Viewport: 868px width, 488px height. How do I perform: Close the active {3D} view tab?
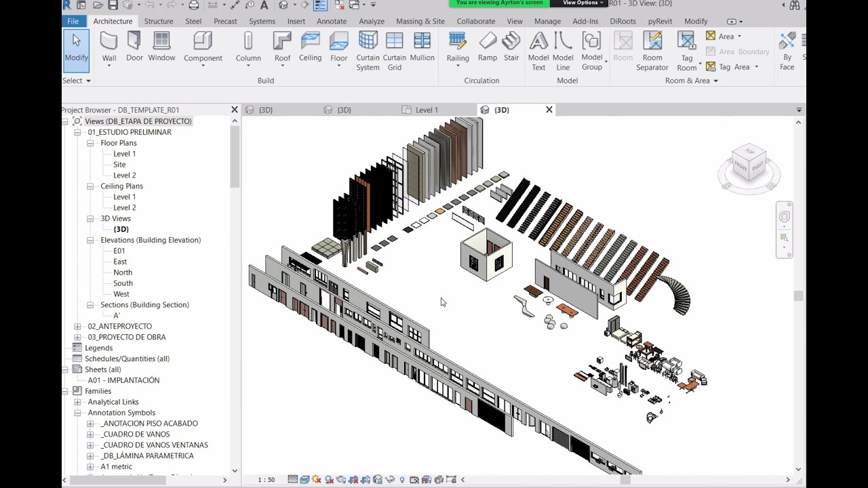(549, 110)
